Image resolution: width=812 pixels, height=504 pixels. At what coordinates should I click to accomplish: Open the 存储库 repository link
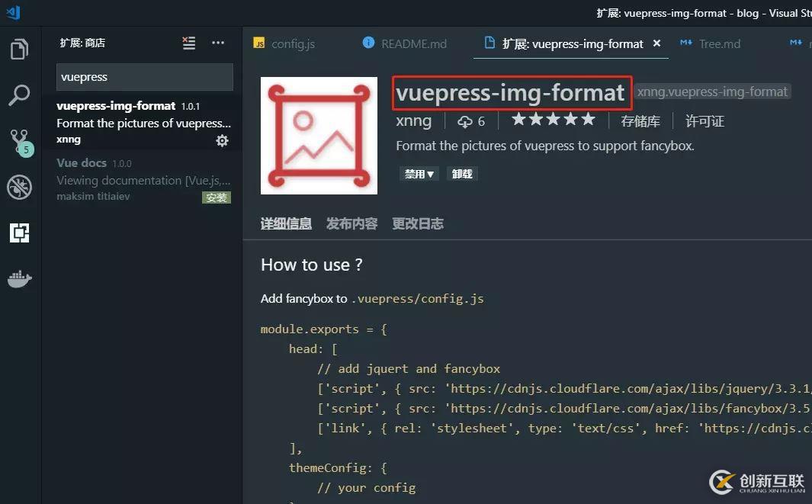pos(640,122)
